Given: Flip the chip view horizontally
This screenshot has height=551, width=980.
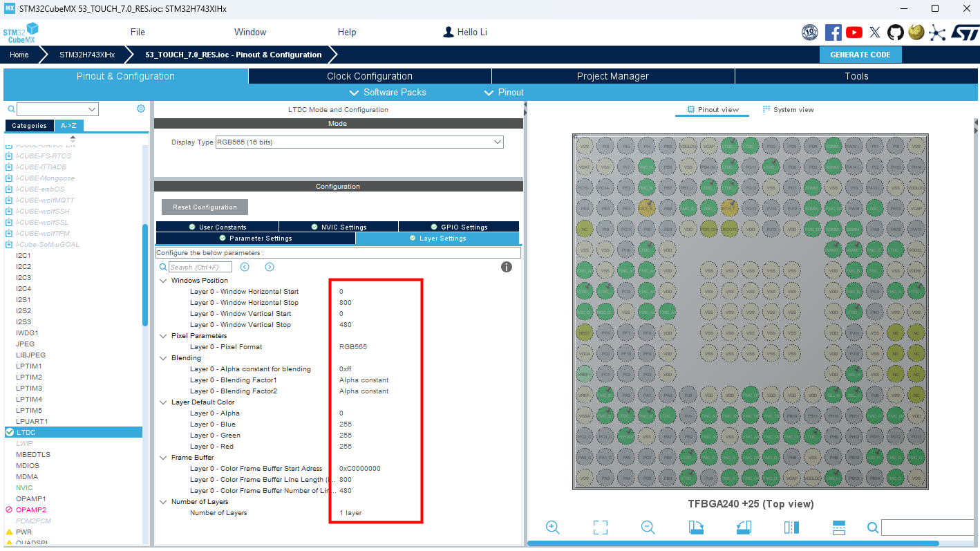Looking at the screenshot, I should pos(791,527).
